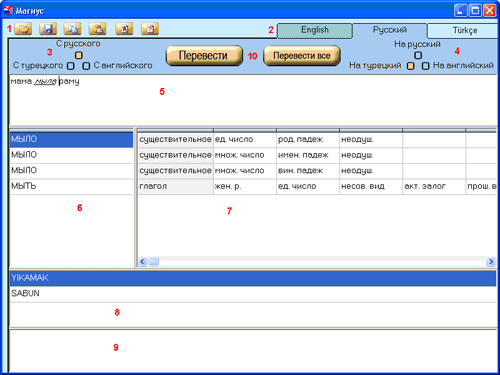Click the 'несов. вид' cell

pyautogui.click(x=371, y=186)
